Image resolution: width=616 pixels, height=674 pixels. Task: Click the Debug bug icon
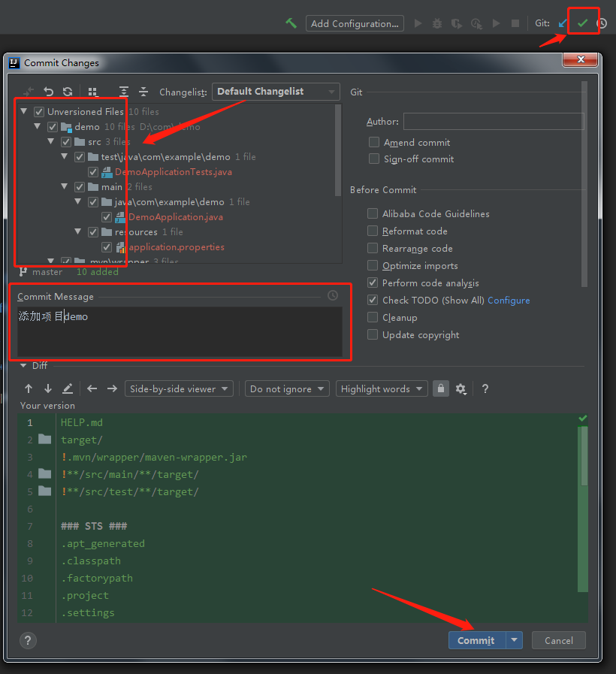click(437, 23)
